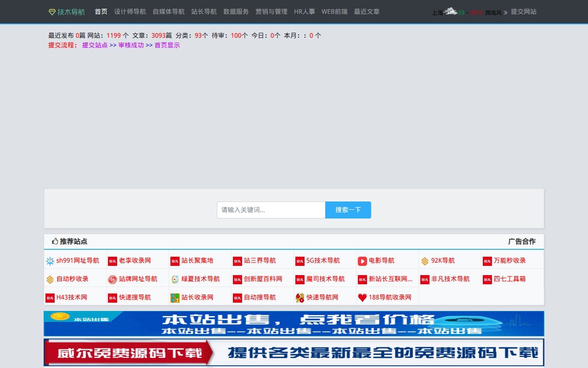The height and width of the screenshot is (368, 588).
Task: Open the 首页 menu item
Action: tap(101, 11)
